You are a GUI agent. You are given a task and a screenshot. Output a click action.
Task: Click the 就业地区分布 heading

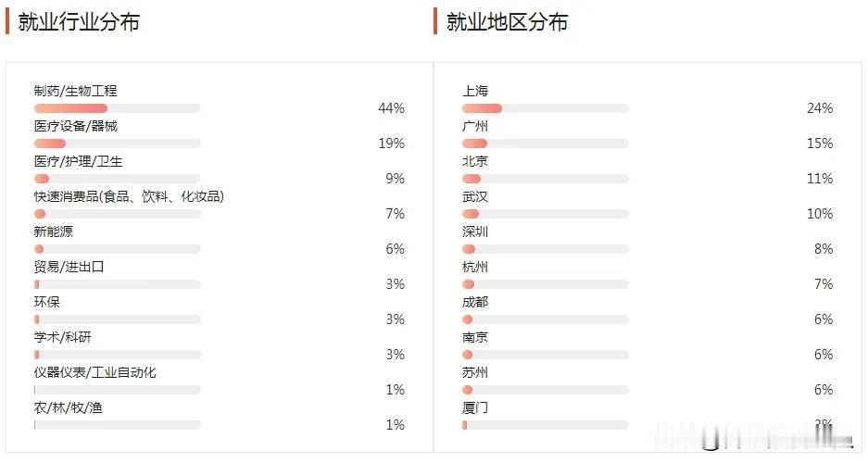click(x=507, y=22)
